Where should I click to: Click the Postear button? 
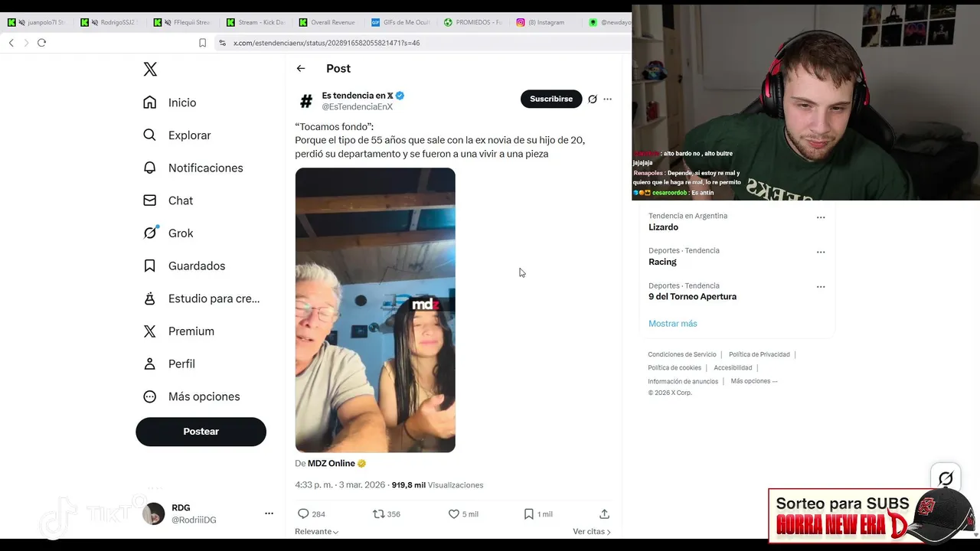coord(201,432)
